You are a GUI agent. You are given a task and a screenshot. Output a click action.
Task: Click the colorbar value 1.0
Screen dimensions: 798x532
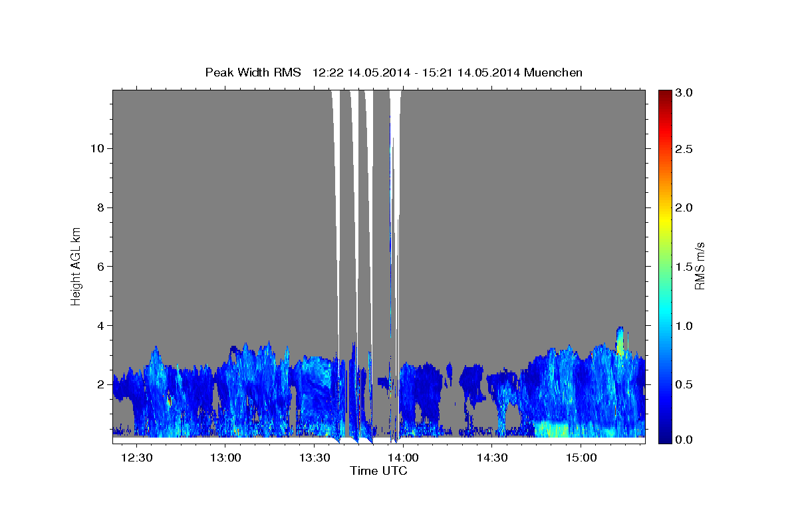(685, 326)
